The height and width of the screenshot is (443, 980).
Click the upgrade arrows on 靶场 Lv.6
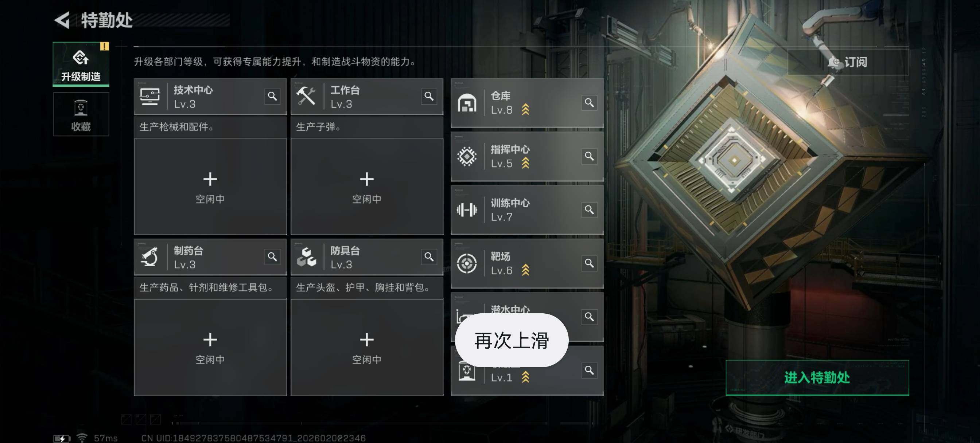click(x=525, y=270)
